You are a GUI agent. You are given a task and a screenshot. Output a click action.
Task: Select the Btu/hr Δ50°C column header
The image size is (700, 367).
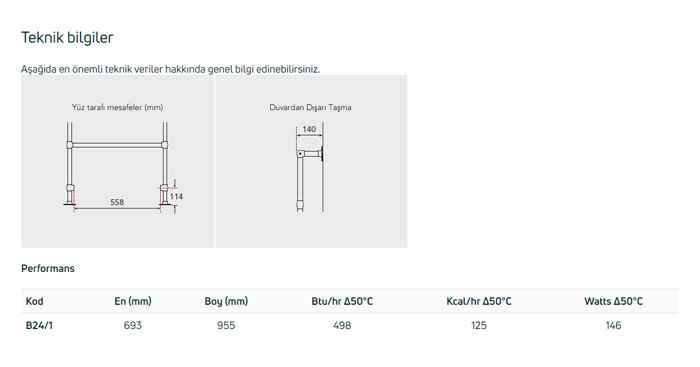342,301
